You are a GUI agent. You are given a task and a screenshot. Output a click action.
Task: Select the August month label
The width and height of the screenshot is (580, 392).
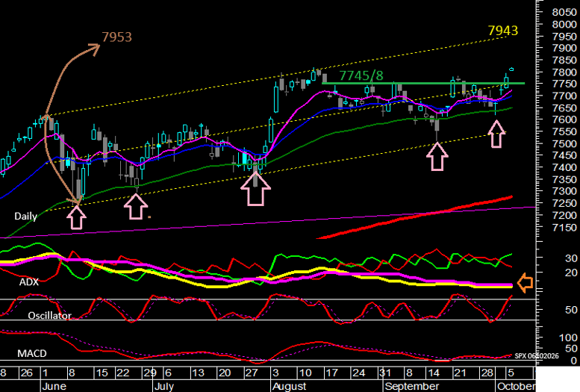[x=290, y=387]
